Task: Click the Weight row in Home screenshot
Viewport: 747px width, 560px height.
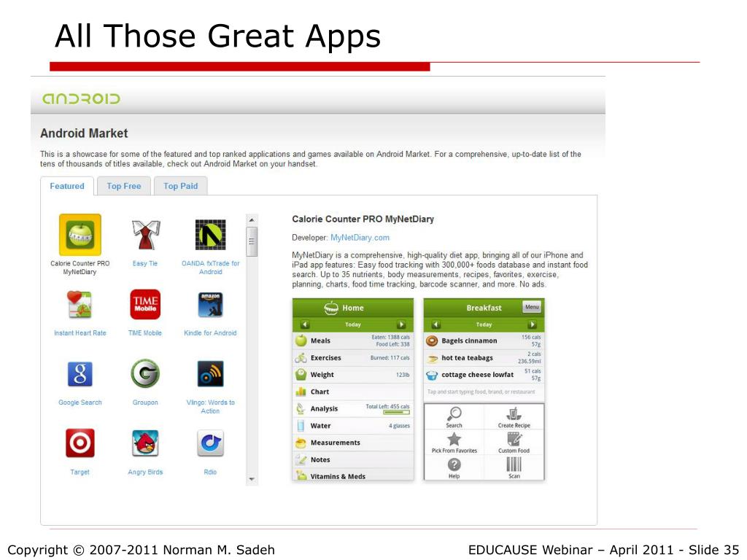Action: click(x=353, y=375)
